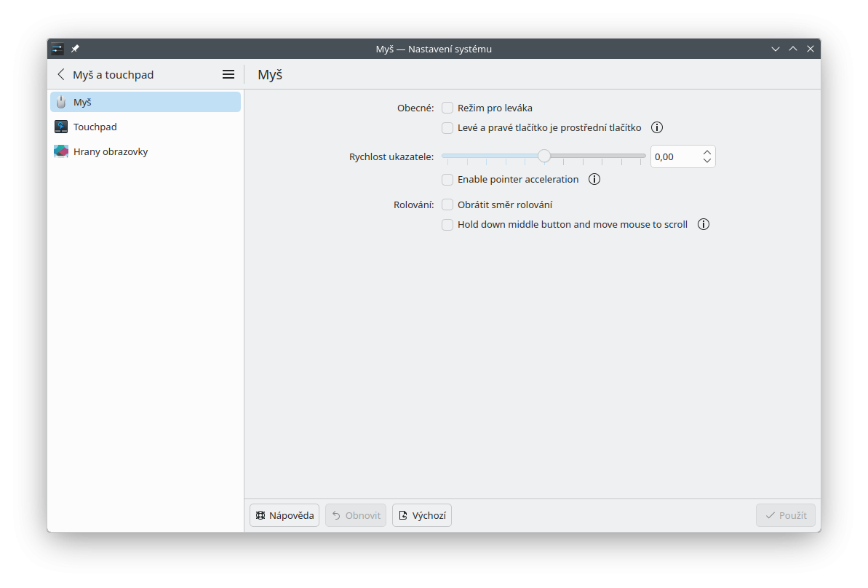The height and width of the screenshot is (588, 868).
Task: Enable Hold down middle button to scroll
Action: click(447, 225)
